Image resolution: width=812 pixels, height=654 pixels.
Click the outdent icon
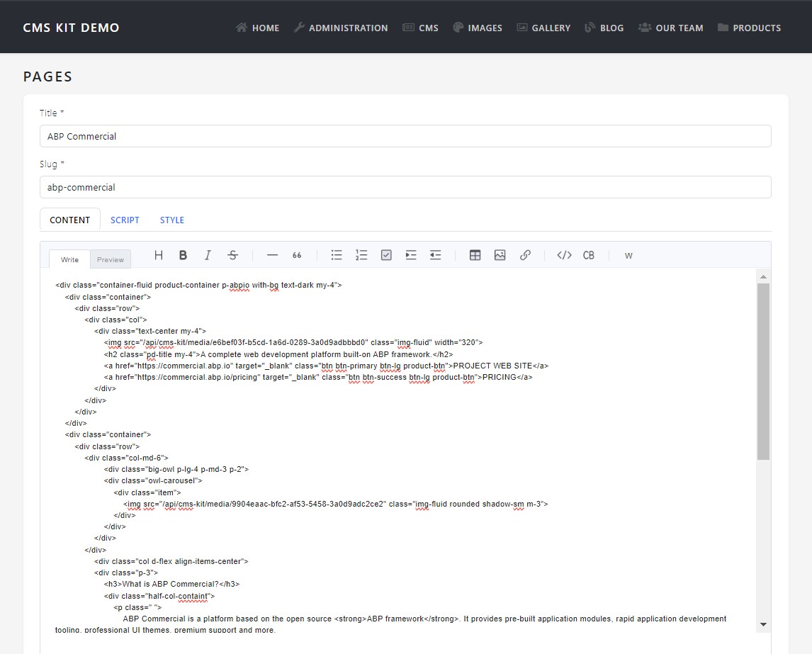point(436,255)
